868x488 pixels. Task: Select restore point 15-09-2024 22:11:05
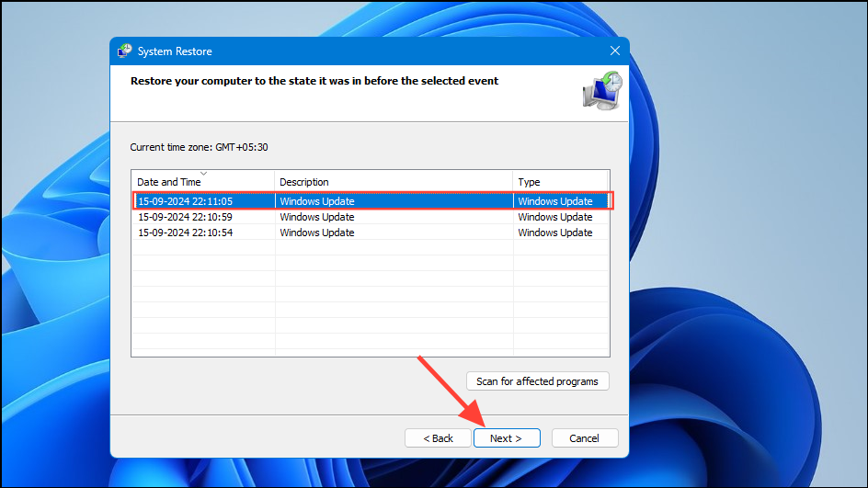(x=371, y=201)
